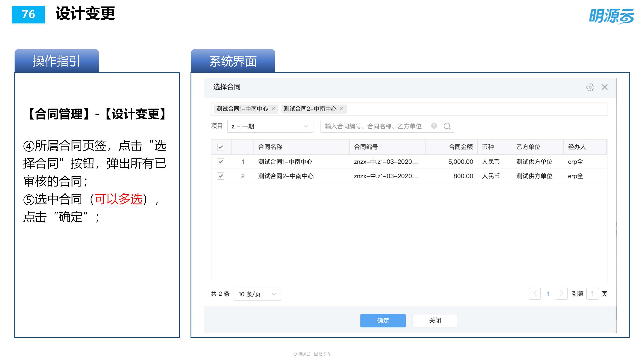Click the 关闭 button

coord(435,321)
